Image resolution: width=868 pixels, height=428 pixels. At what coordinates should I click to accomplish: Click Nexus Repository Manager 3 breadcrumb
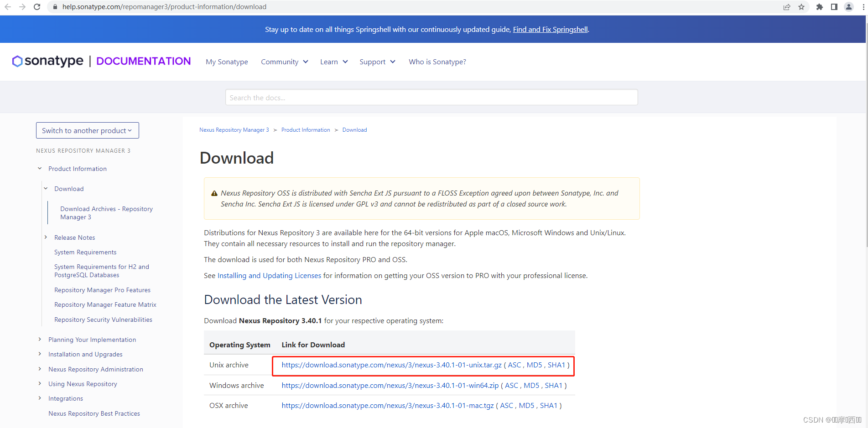pos(234,130)
